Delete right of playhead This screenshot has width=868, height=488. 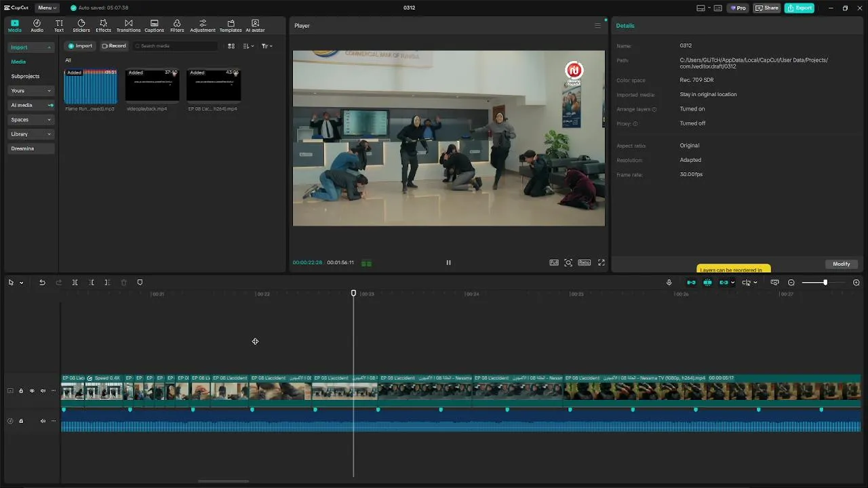107,283
